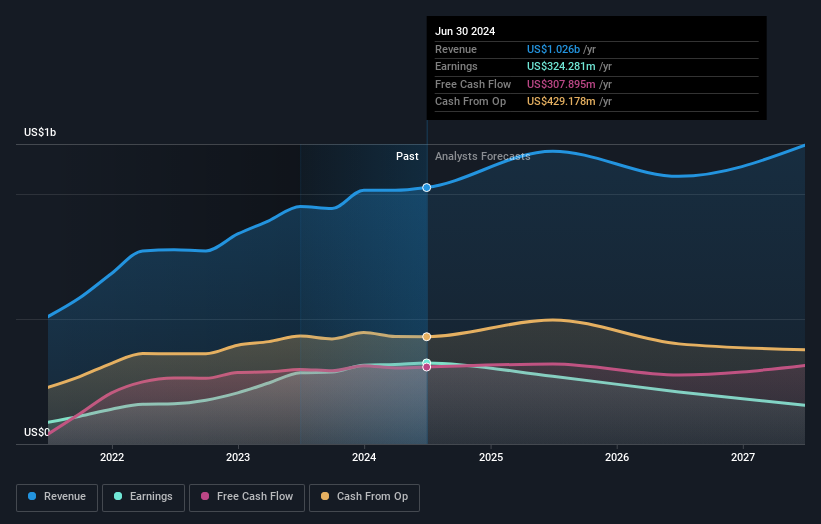Image resolution: width=821 pixels, height=524 pixels.
Task: Click the 'Free Cash Flow' row label in tooltip
Action: [473, 84]
